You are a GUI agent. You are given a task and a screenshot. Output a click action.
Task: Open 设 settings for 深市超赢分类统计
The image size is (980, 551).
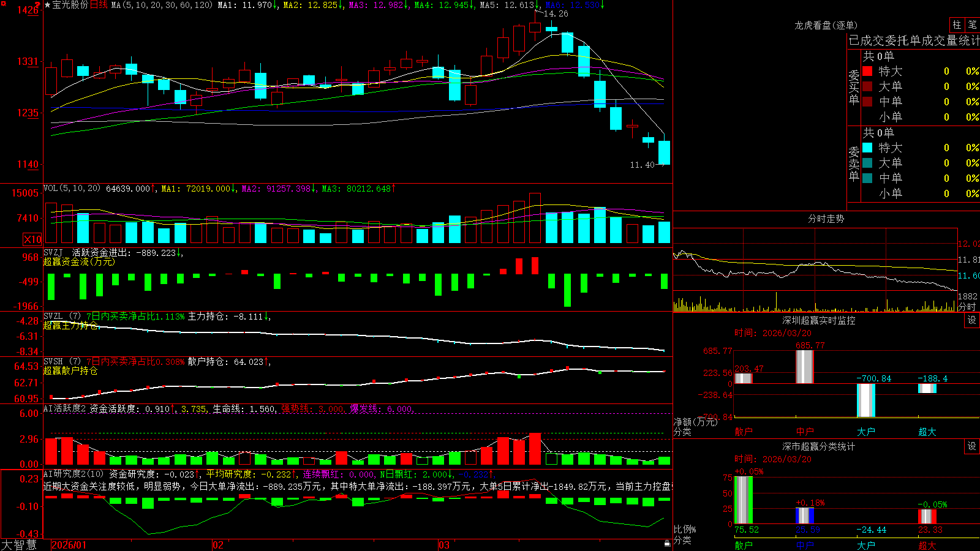972,446
